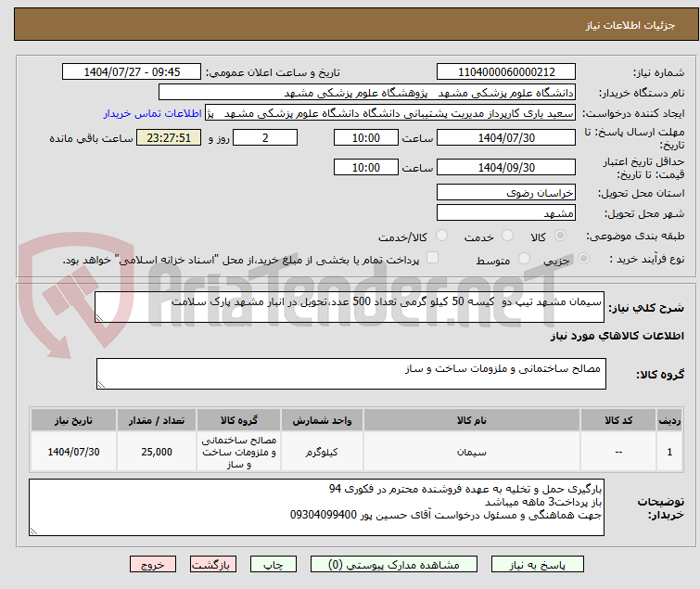Click the 1404/07/30 need date table cell
Viewport: 700px width, 589px height.
click(73, 452)
